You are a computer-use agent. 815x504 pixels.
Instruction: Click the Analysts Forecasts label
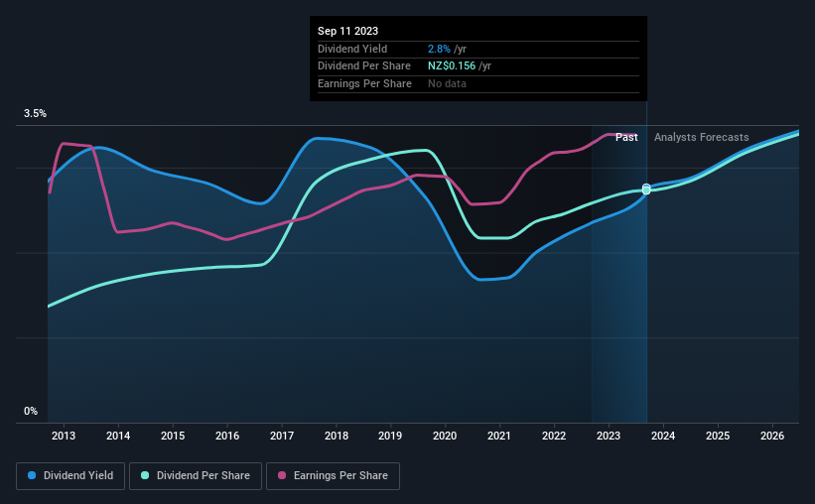pos(701,137)
